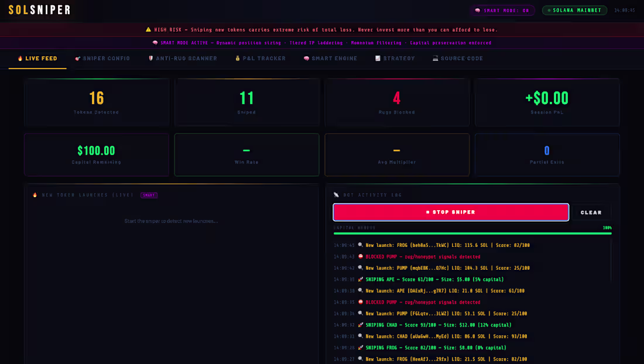The image size is (644, 364).
Task: Click the money bag icon on P&L Tracker
Action: tap(237, 59)
